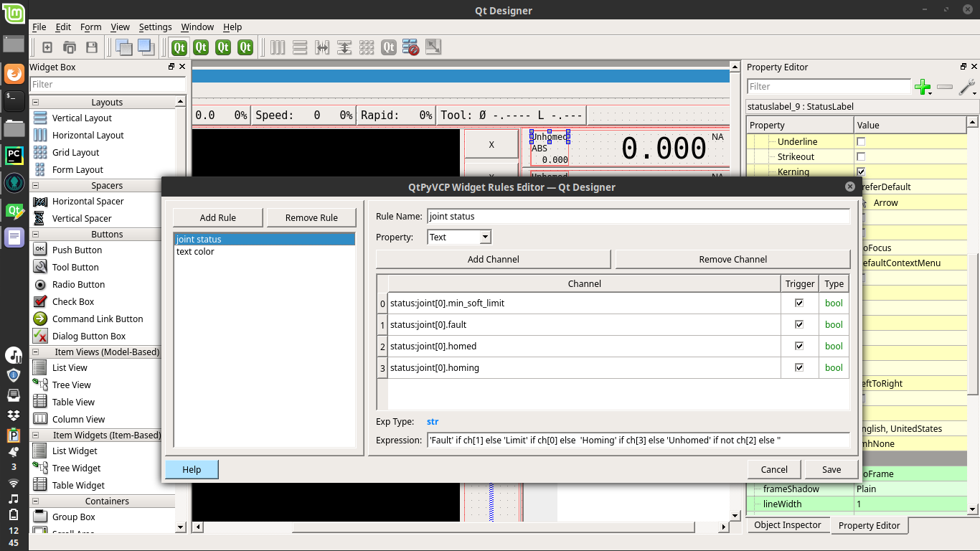This screenshot has height=551, width=980.
Task: Select Dialog Button Box icon in Widget Box
Action: coord(40,336)
